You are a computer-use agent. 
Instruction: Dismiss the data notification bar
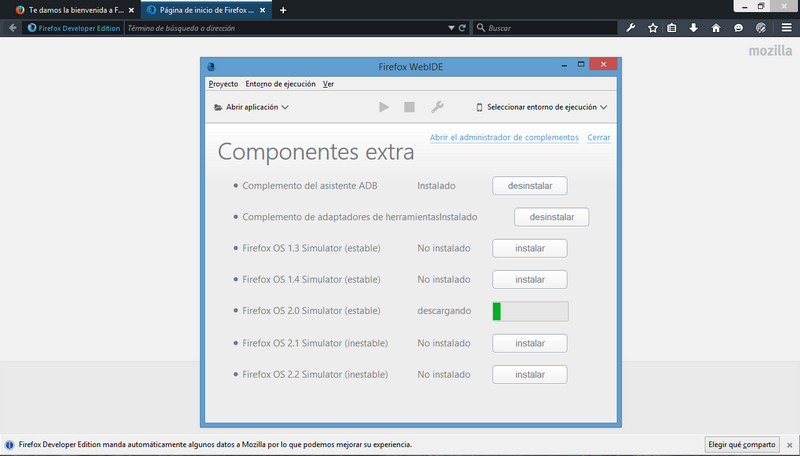click(789, 445)
